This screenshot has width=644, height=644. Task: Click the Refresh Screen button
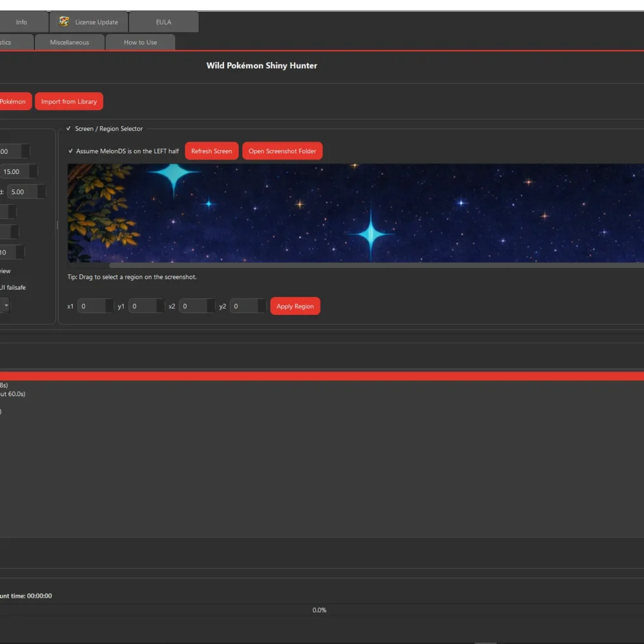(x=211, y=151)
